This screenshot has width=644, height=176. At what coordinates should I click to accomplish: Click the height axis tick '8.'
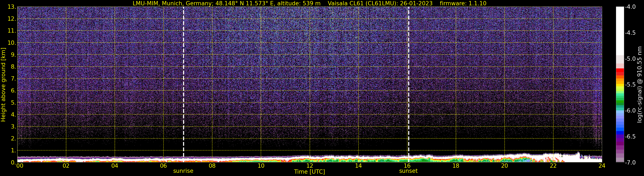click(x=13, y=66)
